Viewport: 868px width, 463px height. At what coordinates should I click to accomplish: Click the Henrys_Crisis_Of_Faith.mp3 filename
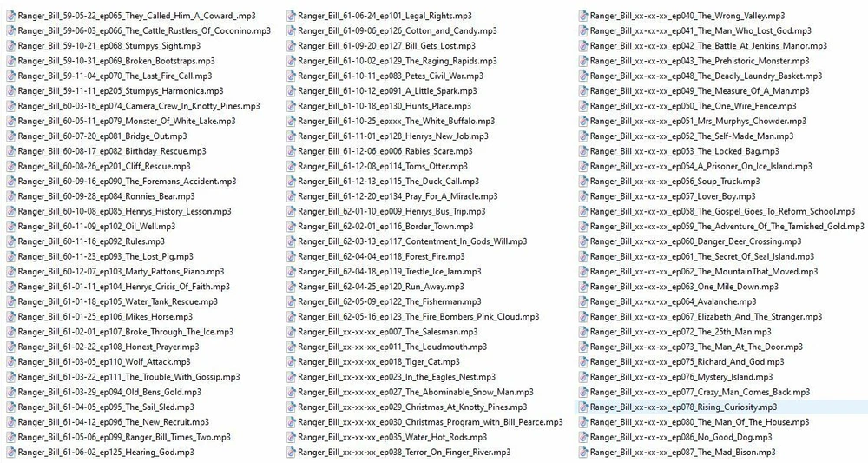pyautogui.click(x=115, y=287)
